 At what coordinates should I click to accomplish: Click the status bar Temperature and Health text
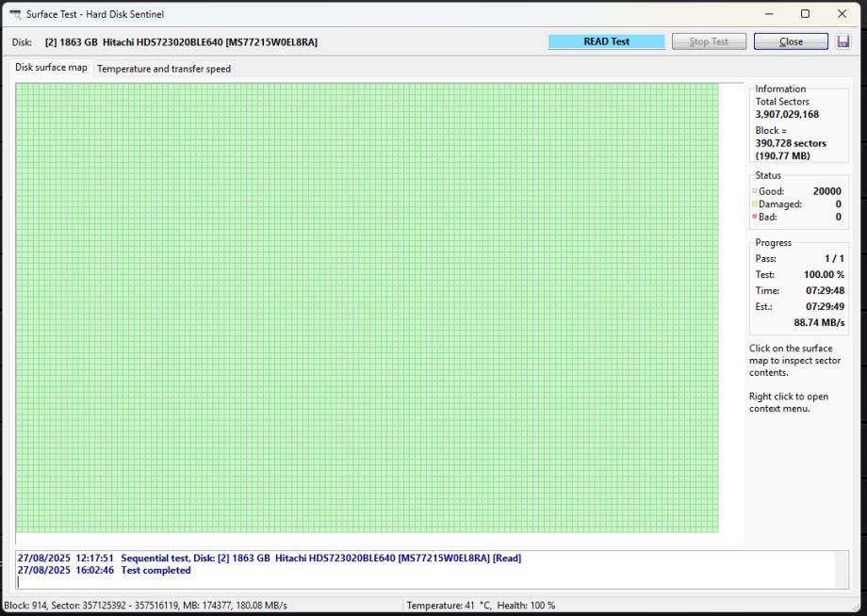pos(481,606)
